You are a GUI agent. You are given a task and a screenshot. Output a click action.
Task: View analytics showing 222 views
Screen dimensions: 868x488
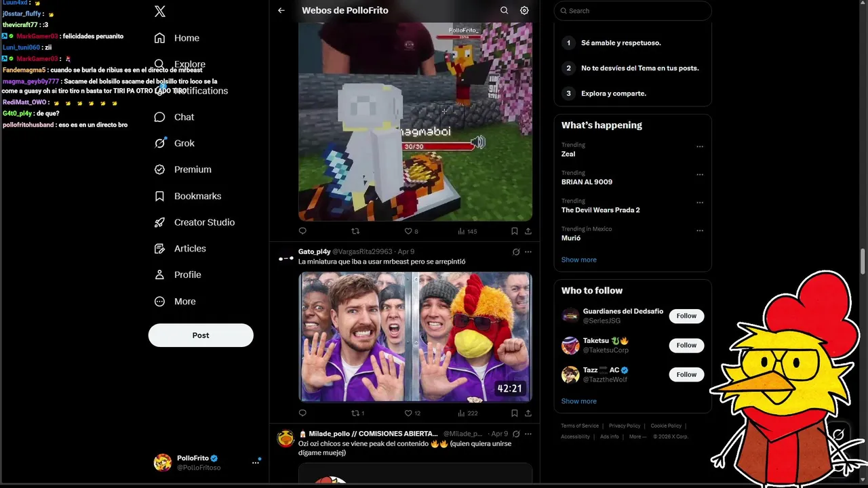pos(468,413)
